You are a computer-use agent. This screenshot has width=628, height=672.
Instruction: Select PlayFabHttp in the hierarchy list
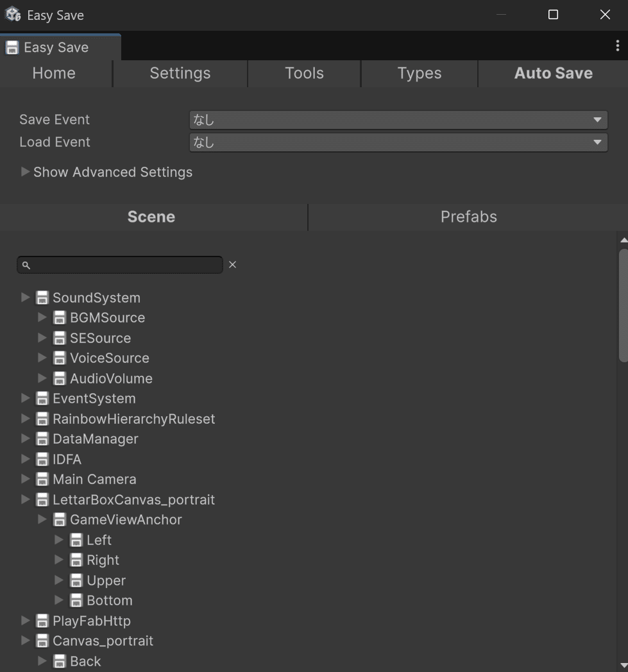(x=92, y=621)
